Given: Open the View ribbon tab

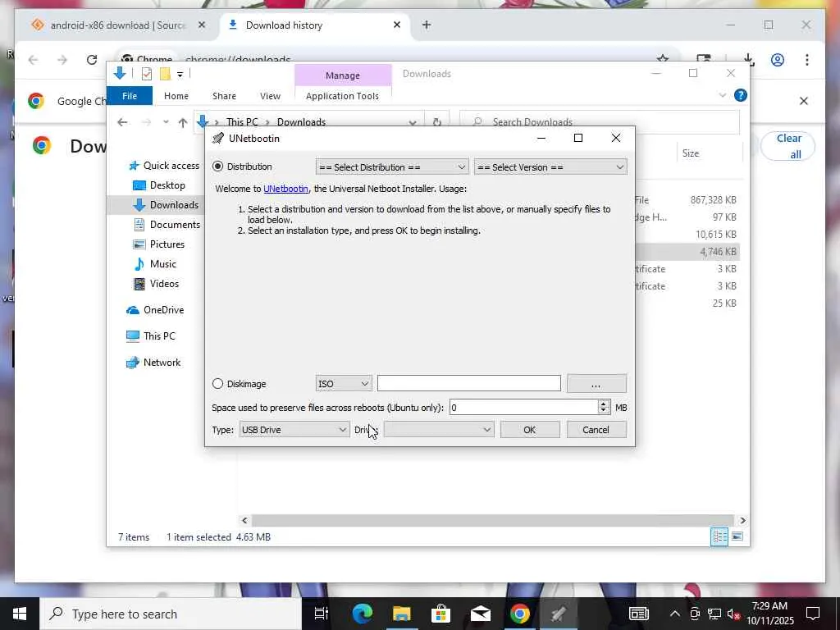Looking at the screenshot, I should pos(270,96).
